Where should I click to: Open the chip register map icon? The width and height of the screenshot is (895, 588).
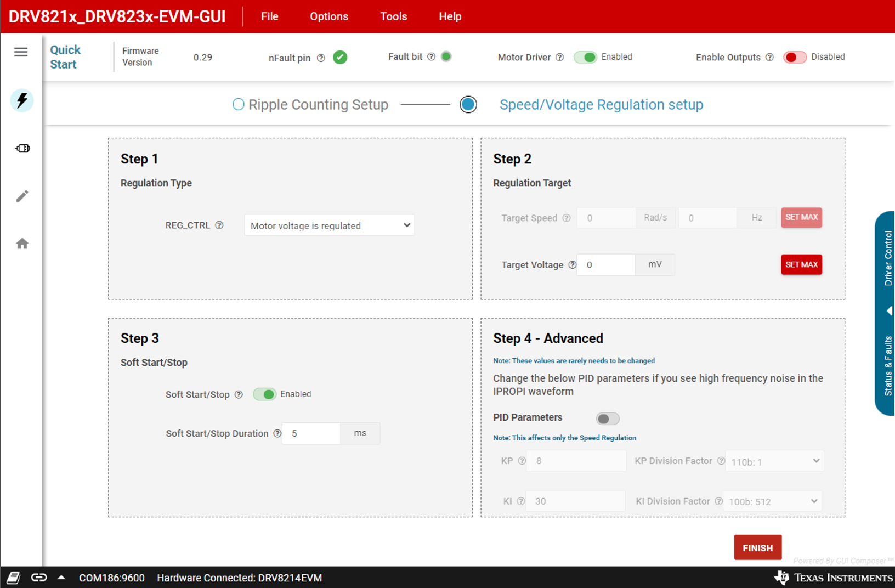pos(22,149)
